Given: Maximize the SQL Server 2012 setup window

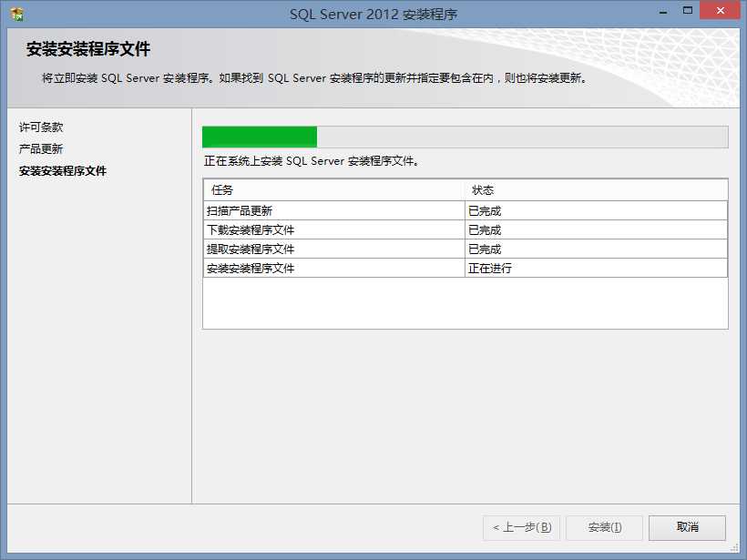Looking at the screenshot, I should (688, 11).
